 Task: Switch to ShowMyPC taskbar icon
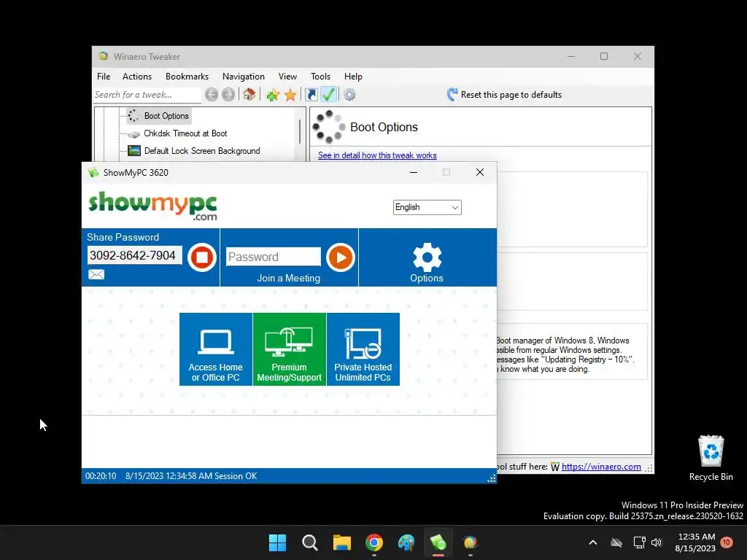438,542
